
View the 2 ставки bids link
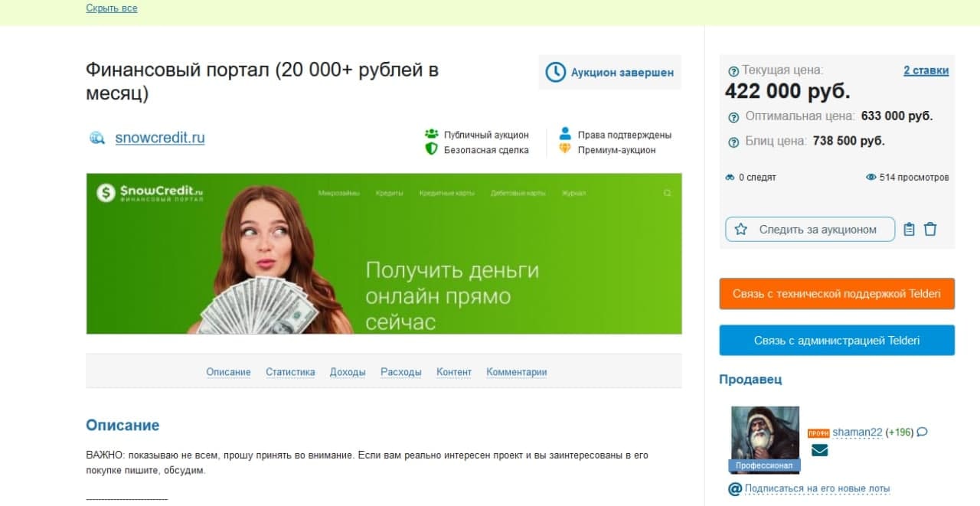(x=926, y=70)
